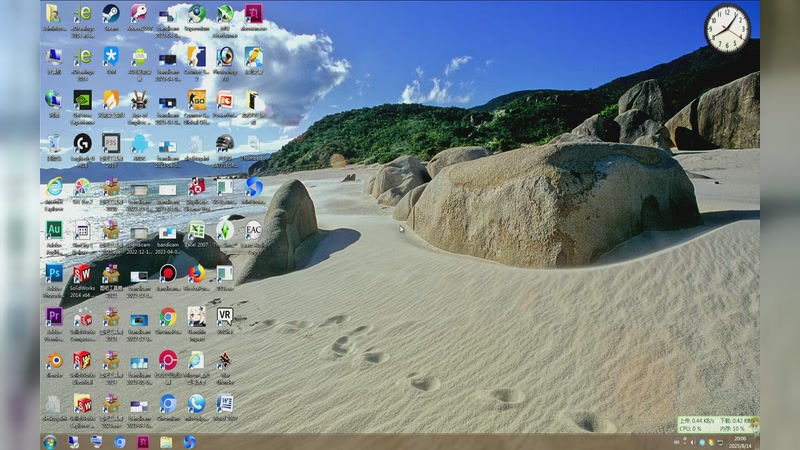Open the blue phone handset shortcut

pyautogui.click(x=196, y=404)
